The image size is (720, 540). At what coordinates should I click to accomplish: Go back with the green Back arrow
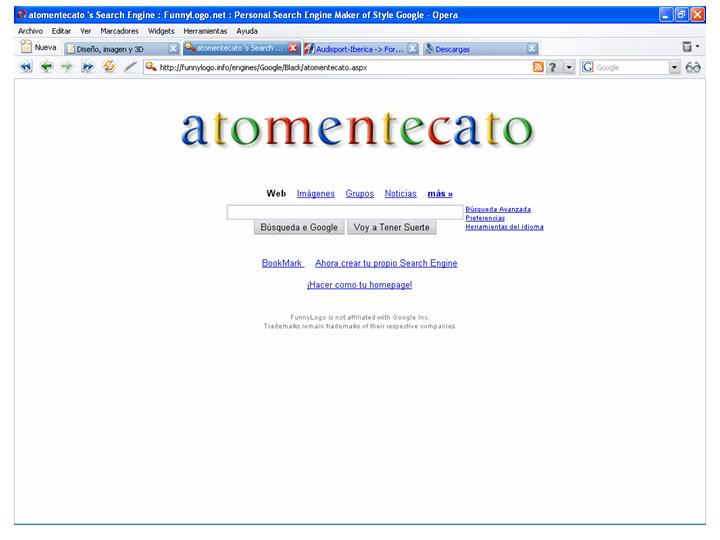[x=46, y=67]
